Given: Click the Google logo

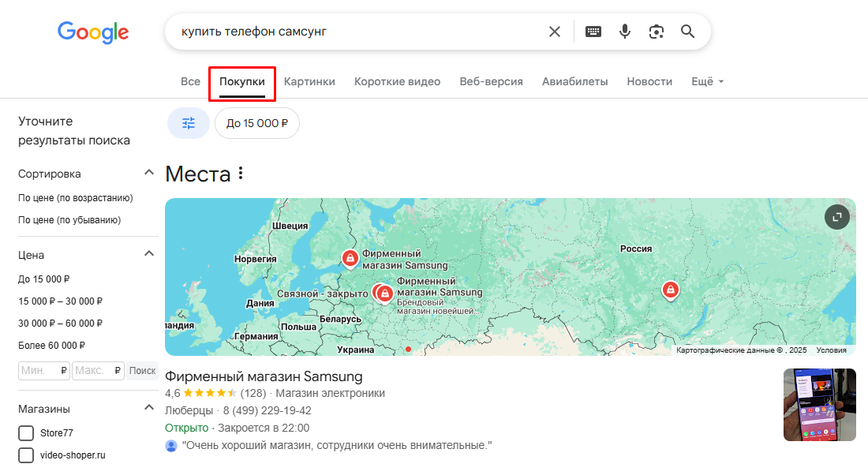Looking at the screenshot, I should 92,32.
